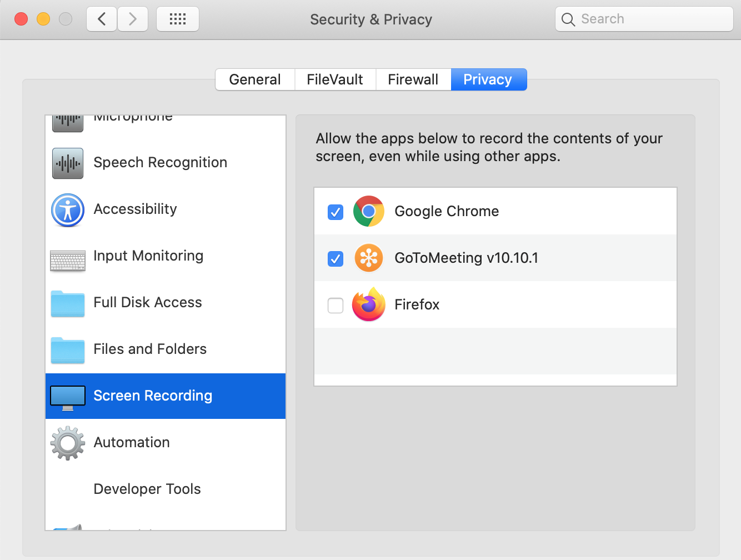This screenshot has width=741, height=560.
Task: Uncheck Google Chrome screen recording permission
Action: [x=336, y=212]
